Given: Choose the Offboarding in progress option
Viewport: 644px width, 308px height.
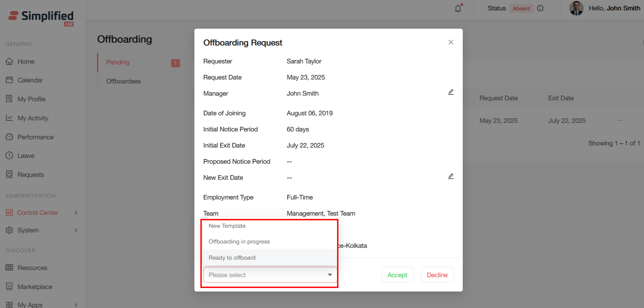Looking at the screenshot, I should [239, 242].
